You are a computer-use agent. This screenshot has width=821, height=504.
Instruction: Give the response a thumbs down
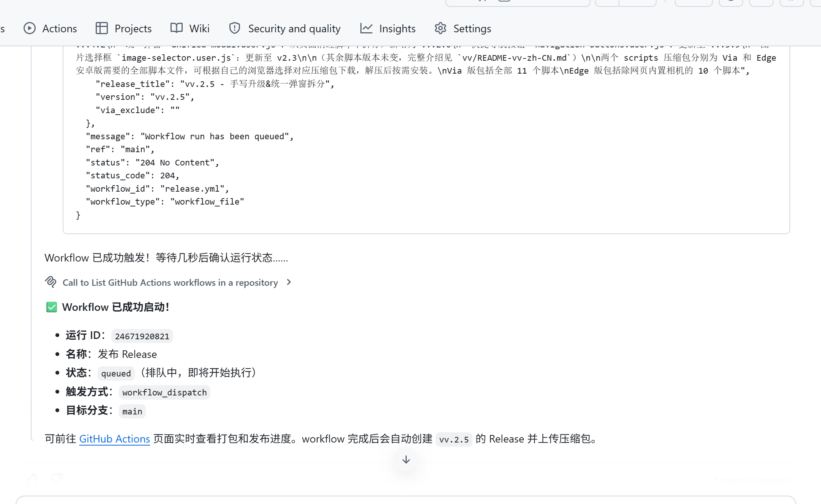[57, 479]
